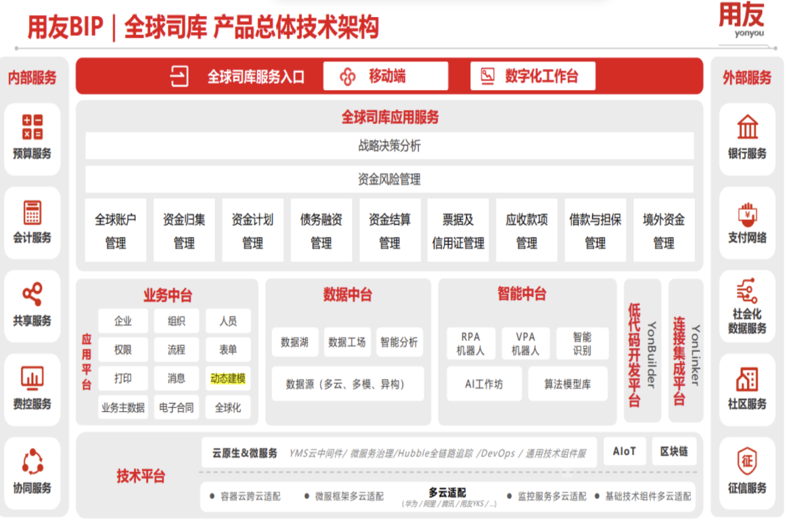Click the 表单 cell

[228, 349]
